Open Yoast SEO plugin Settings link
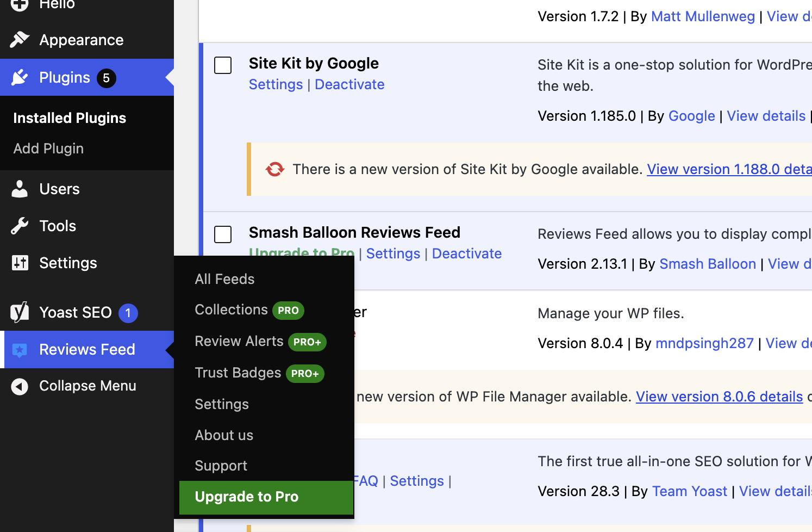 point(417,481)
